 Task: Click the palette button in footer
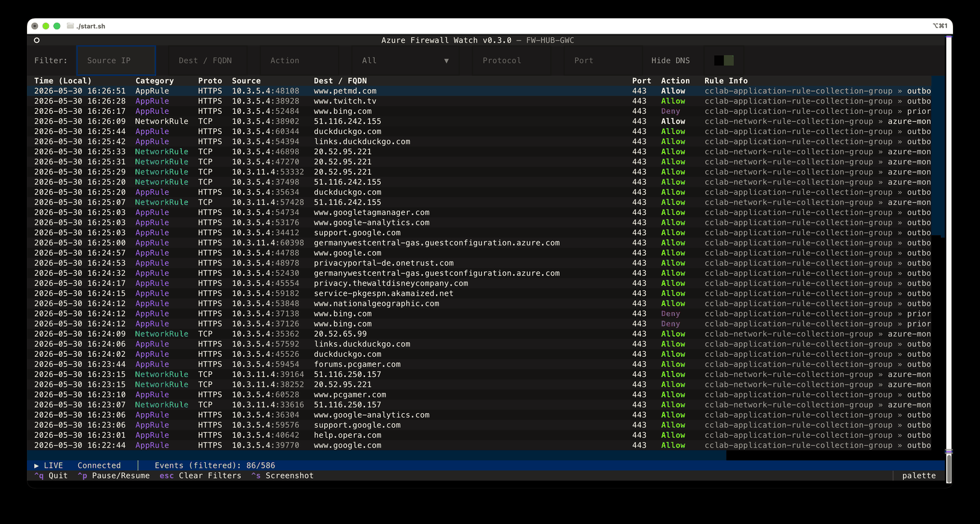pos(919,476)
